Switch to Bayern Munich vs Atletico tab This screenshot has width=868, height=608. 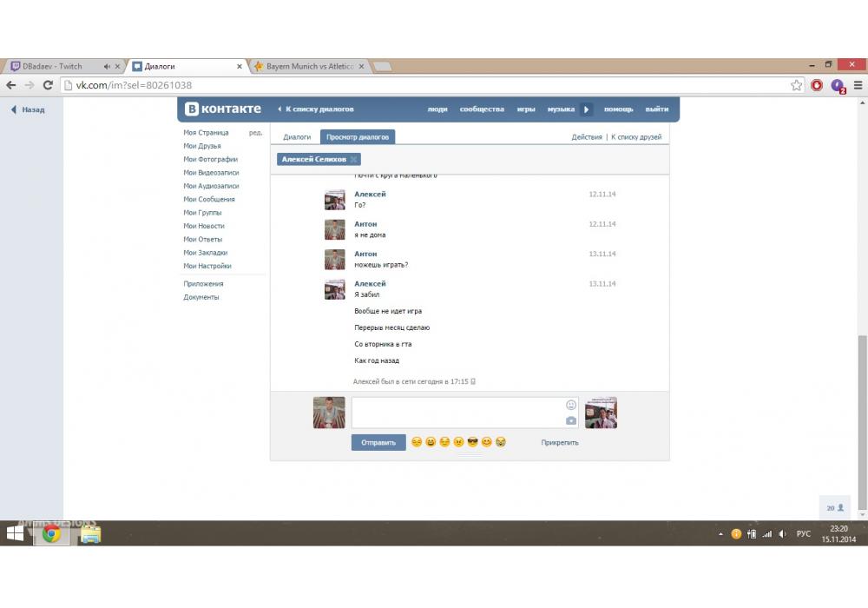pos(310,67)
